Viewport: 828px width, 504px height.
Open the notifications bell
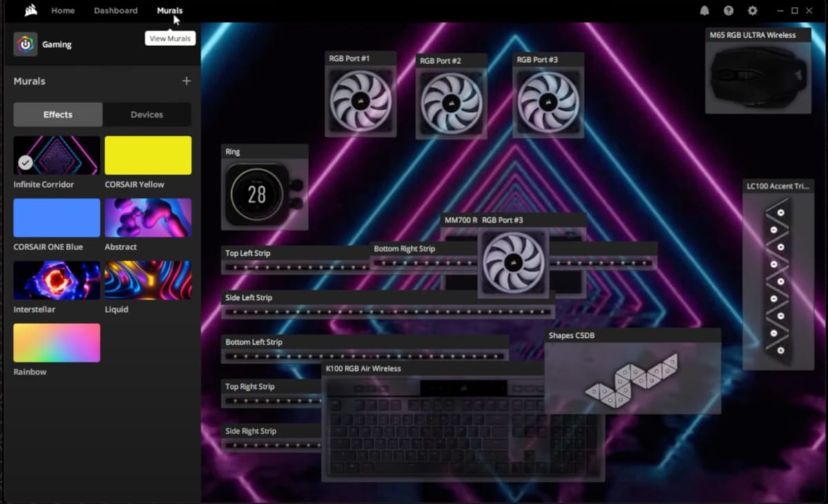(x=704, y=10)
